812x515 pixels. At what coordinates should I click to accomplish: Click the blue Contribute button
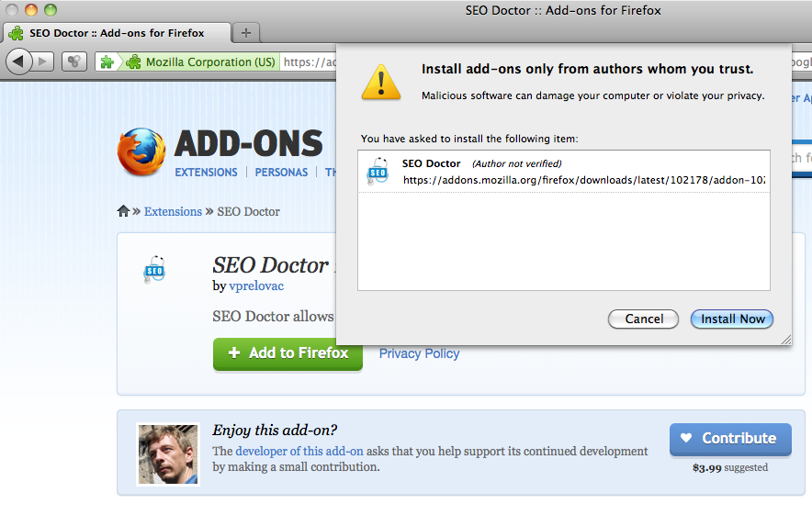(x=730, y=439)
